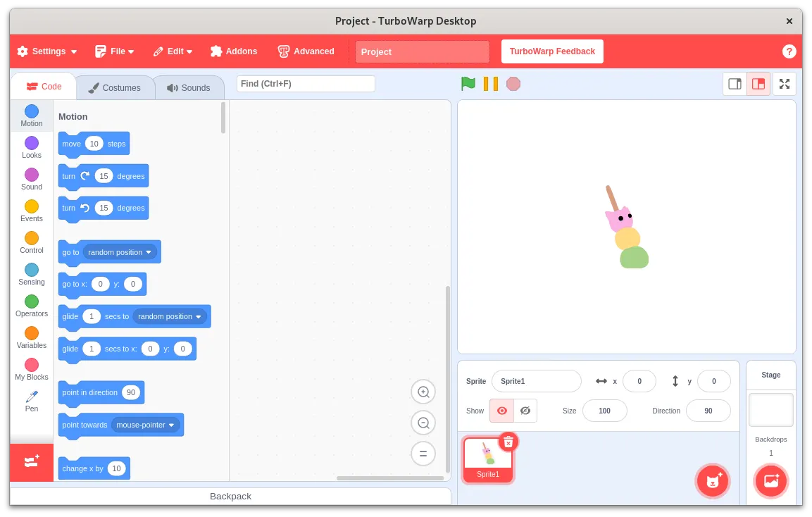Open the Backpack panel
The height and width of the screenshot is (517, 812).
pos(230,497)
